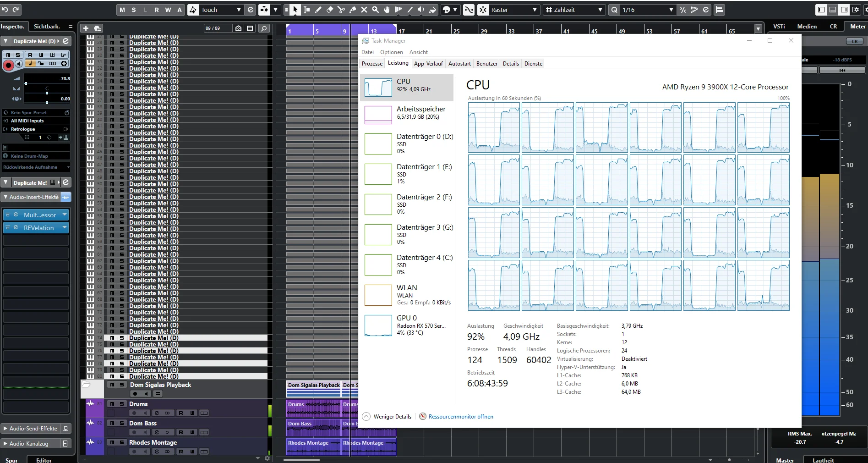
Task: Click the Redo arrow in Cubase toolbar
Action: (16, 10)
